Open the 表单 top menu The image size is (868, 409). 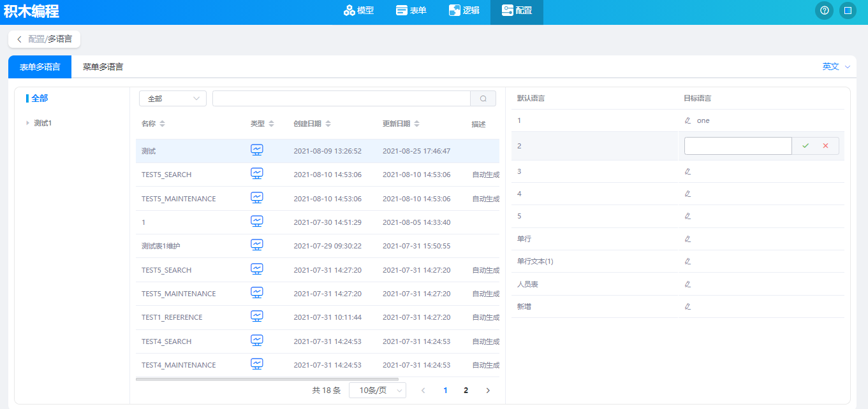pos(411,10)
